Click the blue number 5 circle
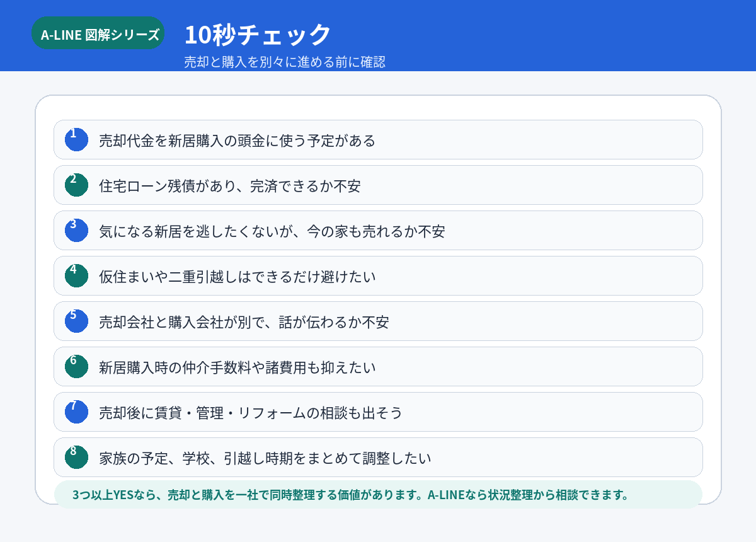 pyautogui.click(x=76, y=321)
